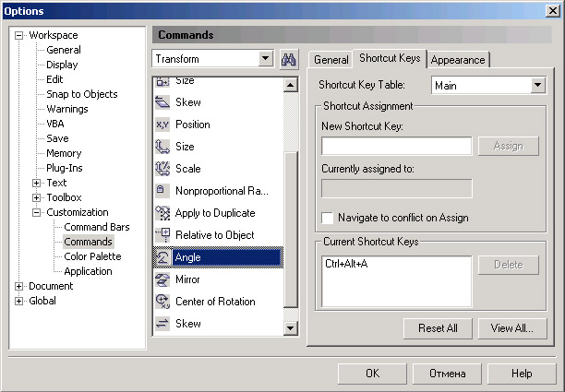Select Edit in the tree
The image size is (565, 392).
[x=54, y=79]
